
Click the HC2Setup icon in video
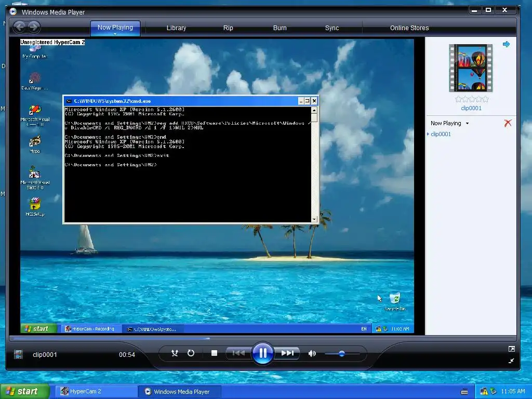[x=35, y=207]
